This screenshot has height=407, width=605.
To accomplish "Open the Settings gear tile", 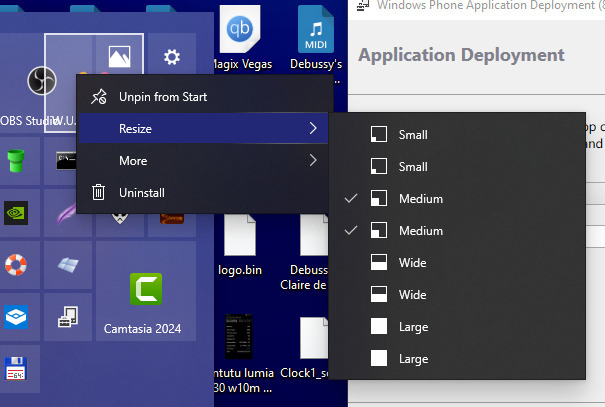I will [172, 58].
